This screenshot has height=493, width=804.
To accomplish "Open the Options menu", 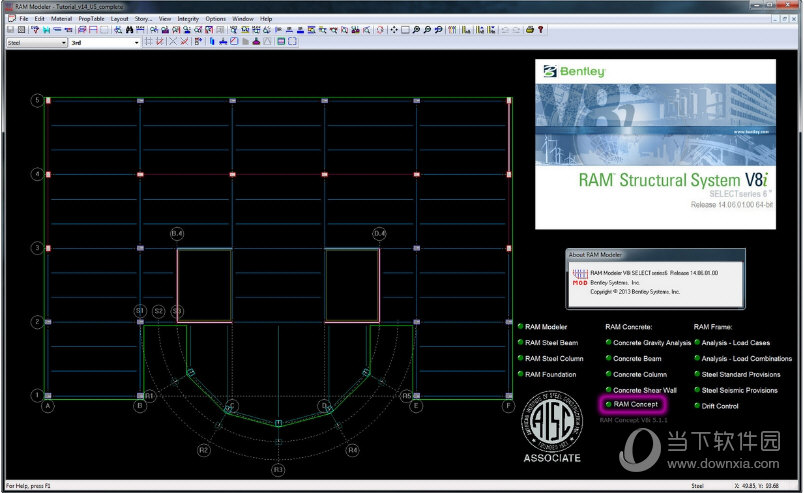I will click(x=215, y=18).
